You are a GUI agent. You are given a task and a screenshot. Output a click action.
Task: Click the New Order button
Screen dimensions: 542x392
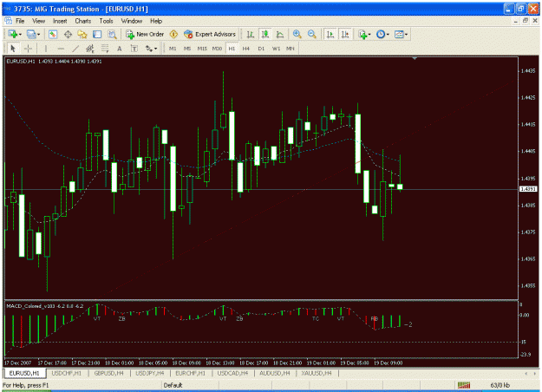(x=145, y=34)
